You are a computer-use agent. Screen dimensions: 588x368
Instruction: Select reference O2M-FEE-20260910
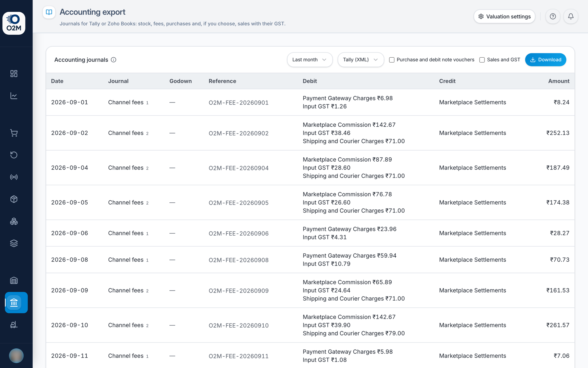[x=239, y=325]
